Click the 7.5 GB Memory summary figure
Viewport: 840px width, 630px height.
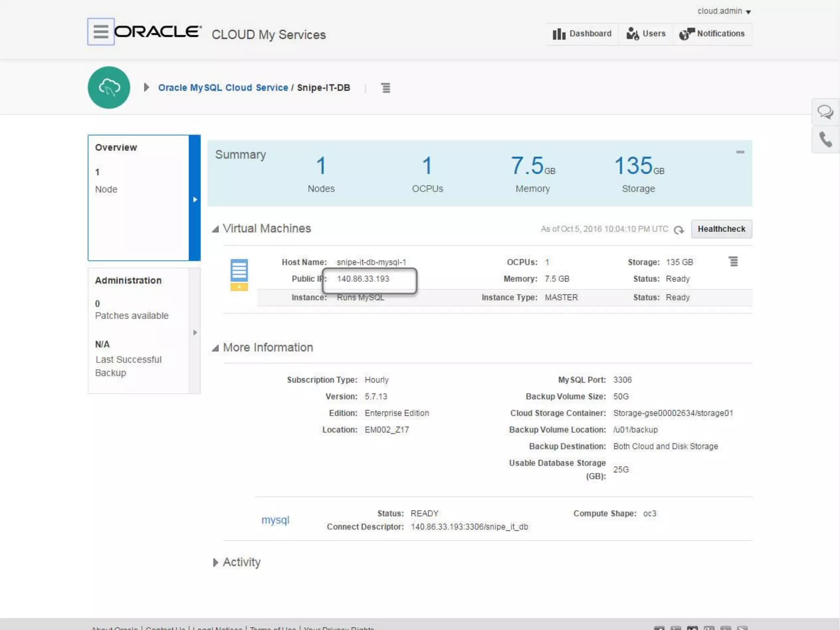[x=533, y=166]
